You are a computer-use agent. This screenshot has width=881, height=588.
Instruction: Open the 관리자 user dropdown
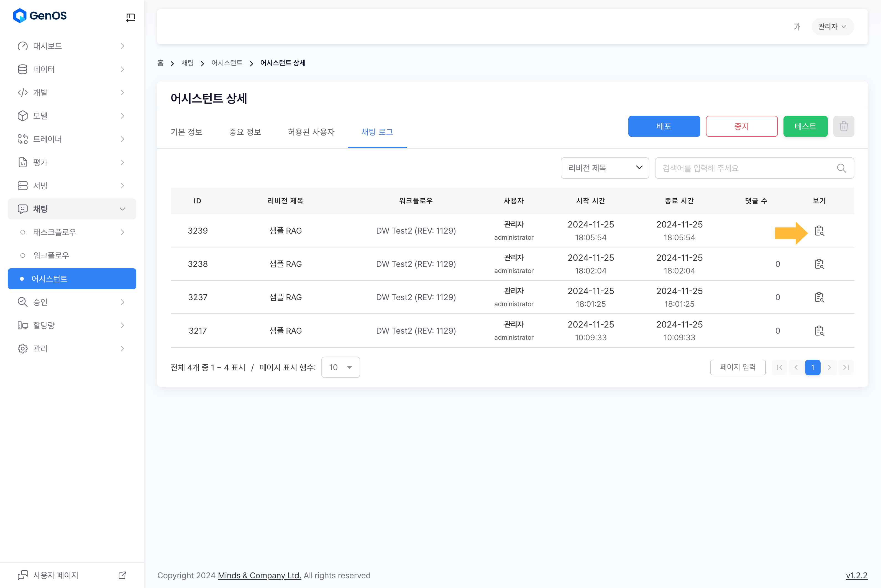pos(832,27)
